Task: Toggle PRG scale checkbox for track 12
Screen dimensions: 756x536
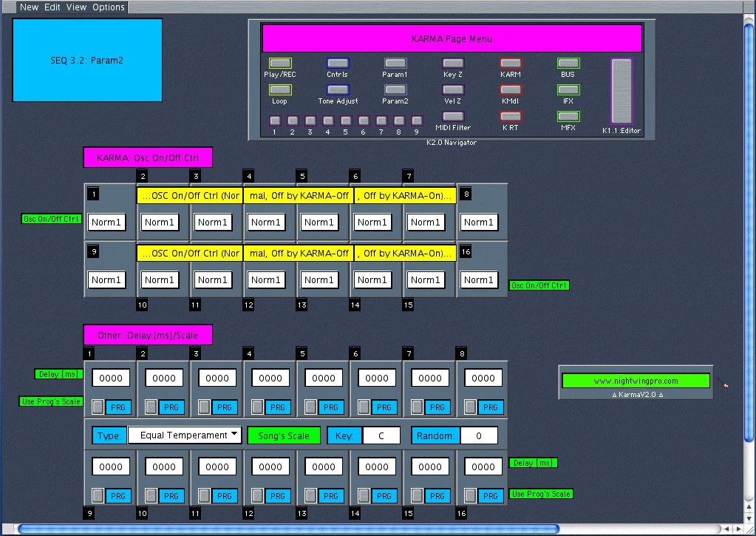Action: click(x=257, y=496)
